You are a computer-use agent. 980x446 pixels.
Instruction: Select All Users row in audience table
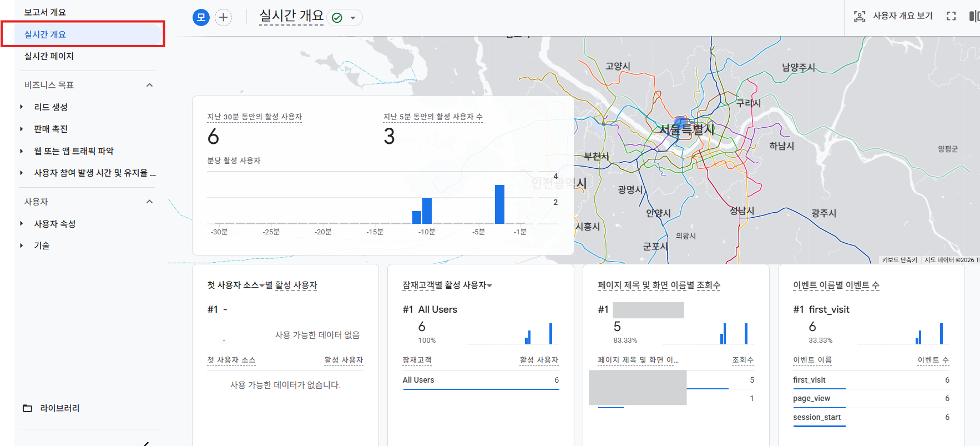point(481,380)
